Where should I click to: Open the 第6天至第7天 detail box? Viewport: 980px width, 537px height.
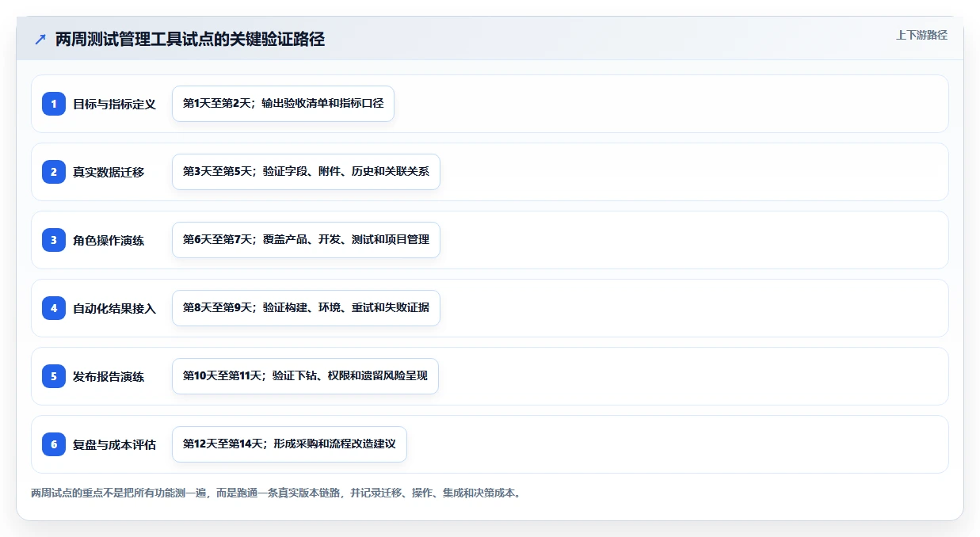(x=306, y=240)
